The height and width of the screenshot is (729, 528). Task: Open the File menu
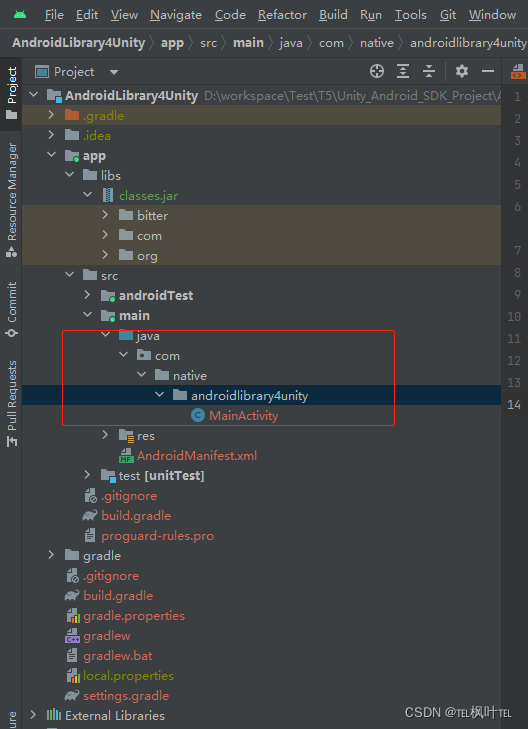54,15
